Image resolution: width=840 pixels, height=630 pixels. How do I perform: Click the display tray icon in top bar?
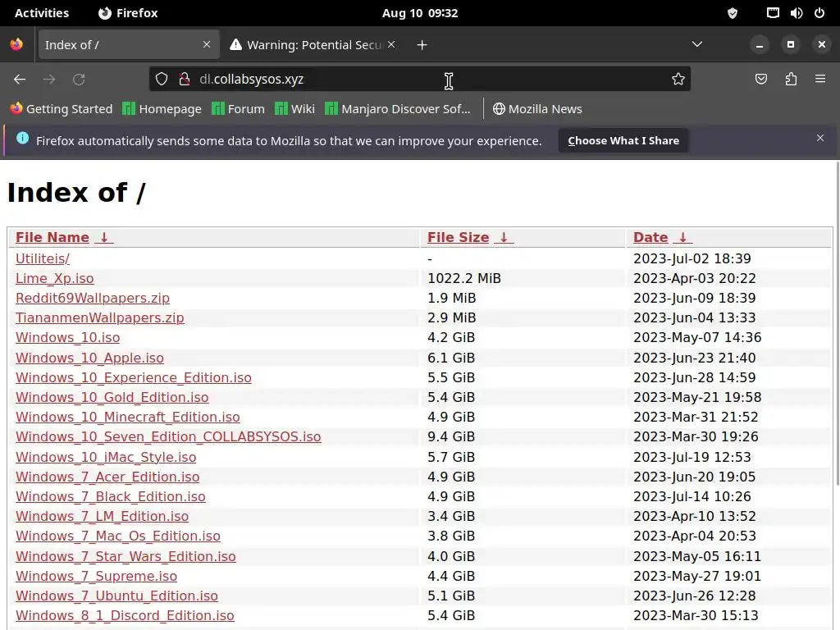click(773, 13)
